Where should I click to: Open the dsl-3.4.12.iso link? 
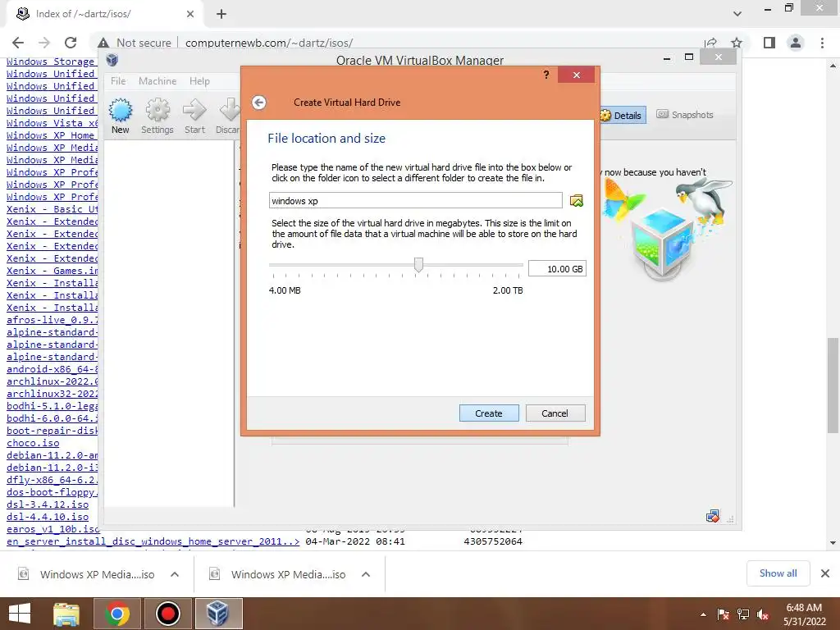click(48, 504)
